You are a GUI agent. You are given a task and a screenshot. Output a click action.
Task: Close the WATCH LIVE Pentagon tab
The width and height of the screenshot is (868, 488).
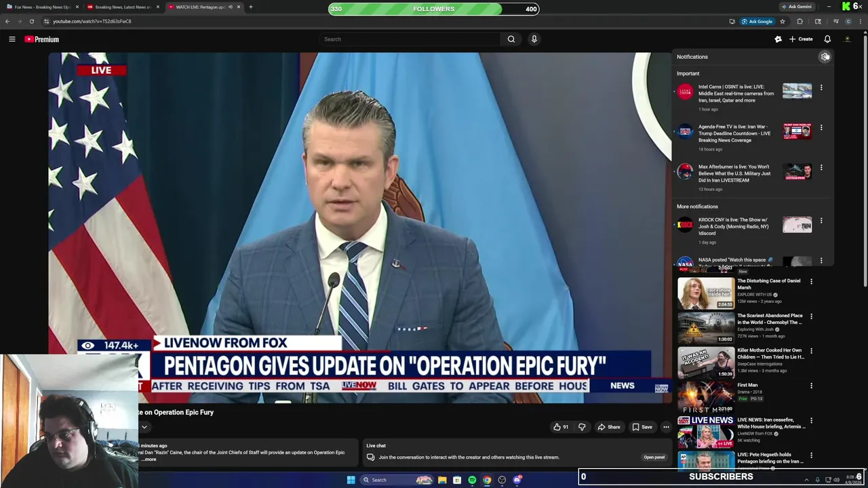[x=238, y=7]
